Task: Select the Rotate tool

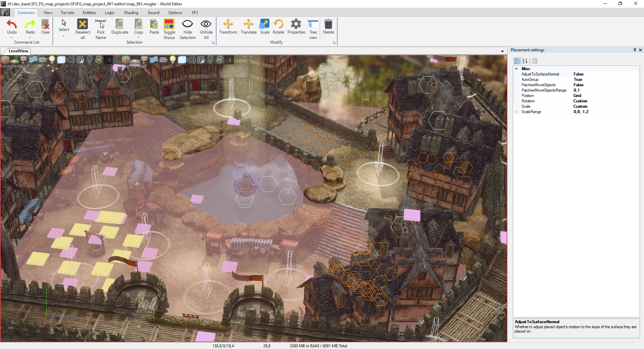Action: point(278,27)
